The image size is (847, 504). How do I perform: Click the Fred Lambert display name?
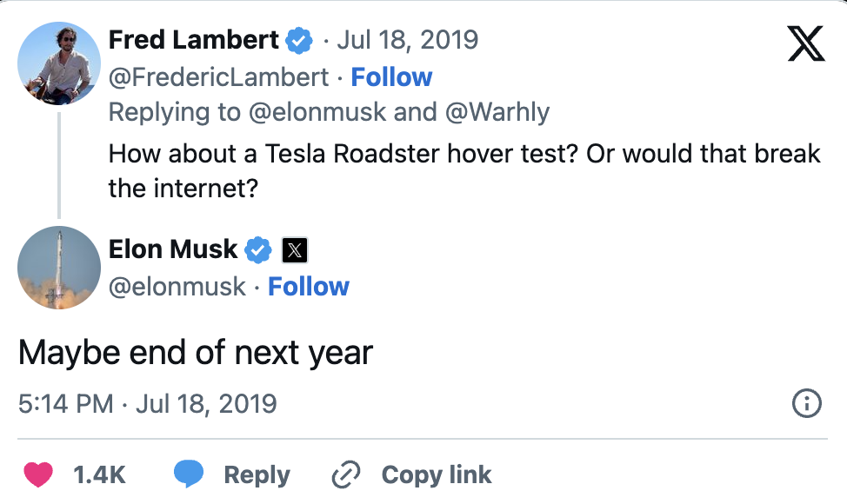click(193, 40)
